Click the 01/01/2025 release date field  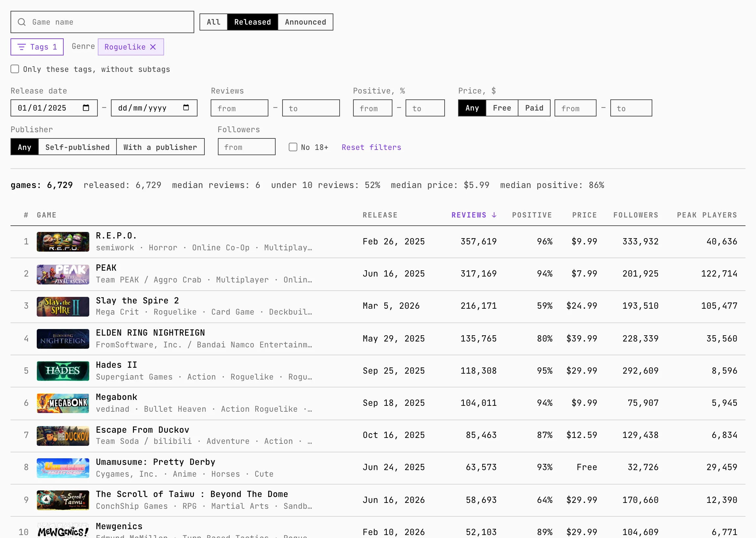[54, 108]
